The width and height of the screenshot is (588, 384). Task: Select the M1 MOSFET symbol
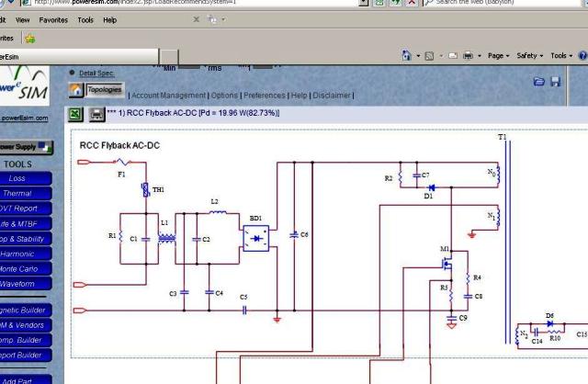point(447,264)
